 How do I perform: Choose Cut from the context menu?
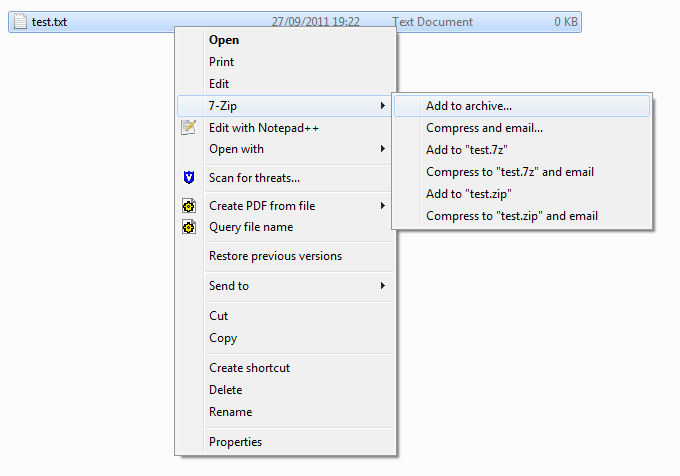click(x=284, y=316)
